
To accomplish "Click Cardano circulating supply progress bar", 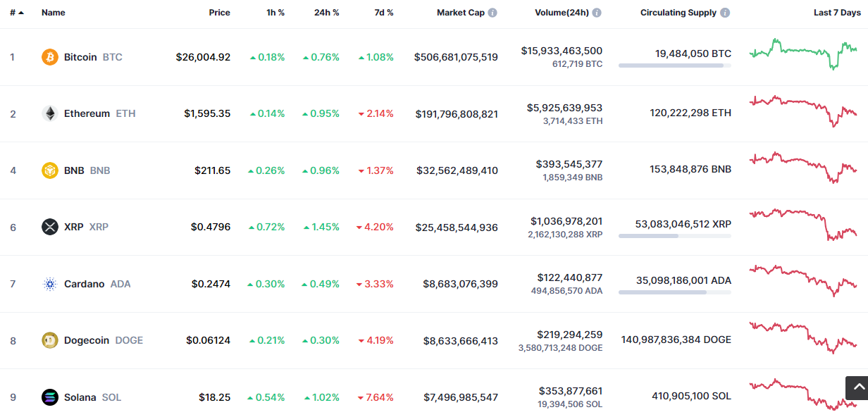I will [x=675, y=292].
